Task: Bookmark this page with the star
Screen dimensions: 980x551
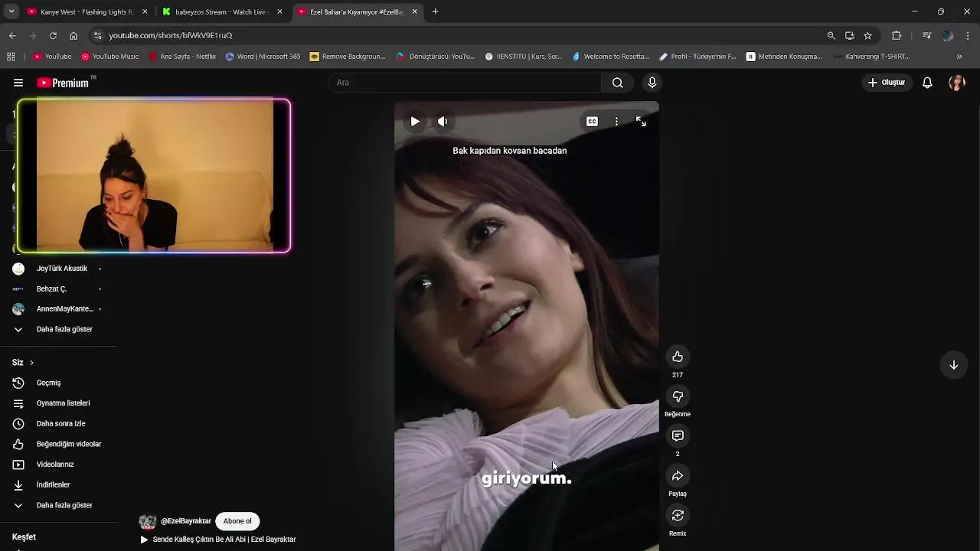Action: click(x=867, y=35)
